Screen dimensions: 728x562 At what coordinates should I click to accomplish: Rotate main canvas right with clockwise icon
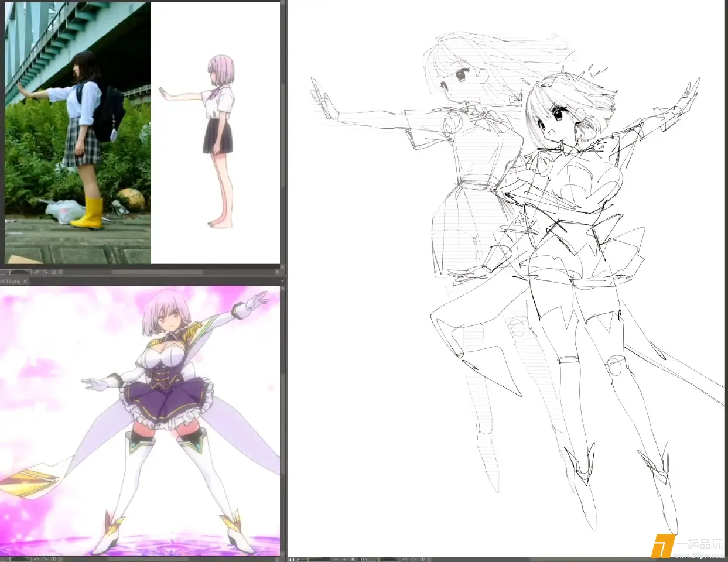413,560
